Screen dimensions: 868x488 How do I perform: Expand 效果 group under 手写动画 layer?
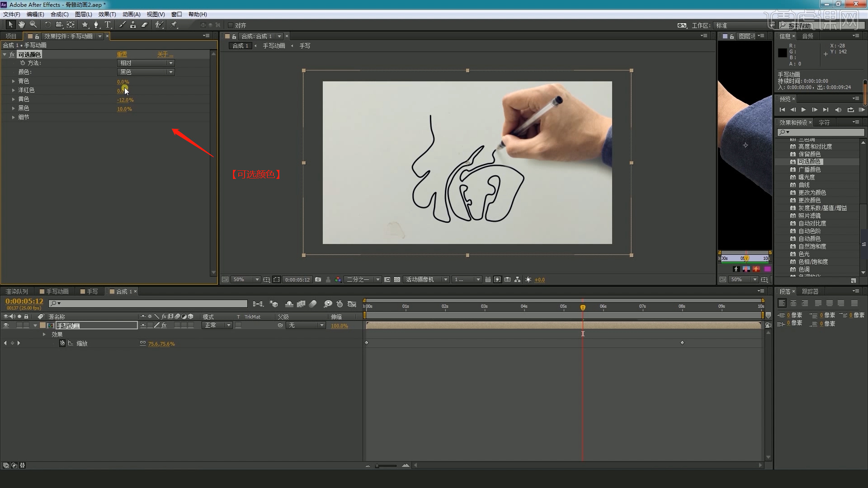click(44, 334)
